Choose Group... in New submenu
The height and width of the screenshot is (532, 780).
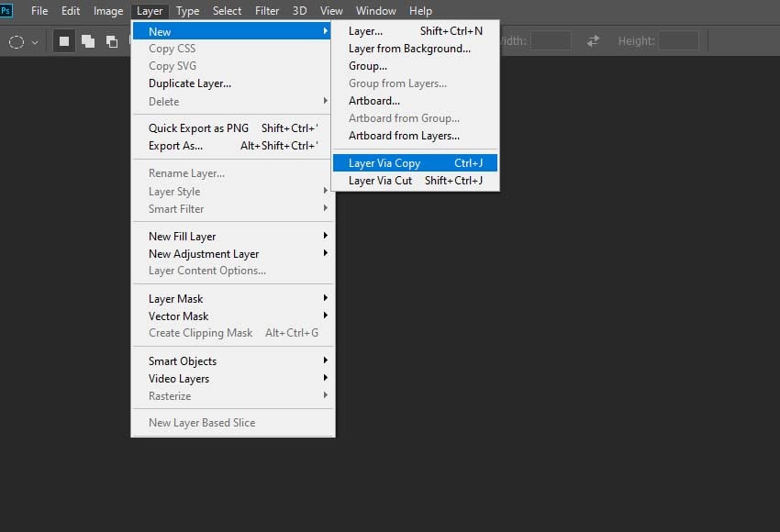tap(416, 66)
